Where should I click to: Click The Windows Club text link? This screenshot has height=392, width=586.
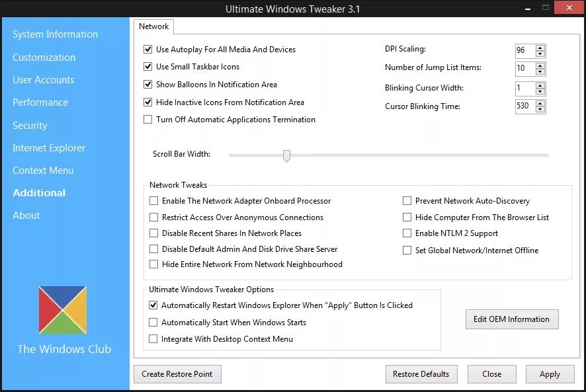click(x=64, y=349)
